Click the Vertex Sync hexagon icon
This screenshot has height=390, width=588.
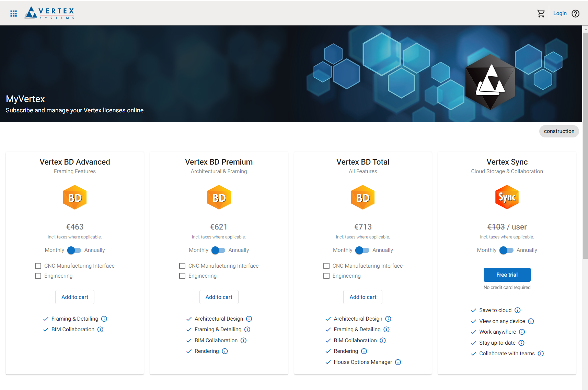(507, 197)
